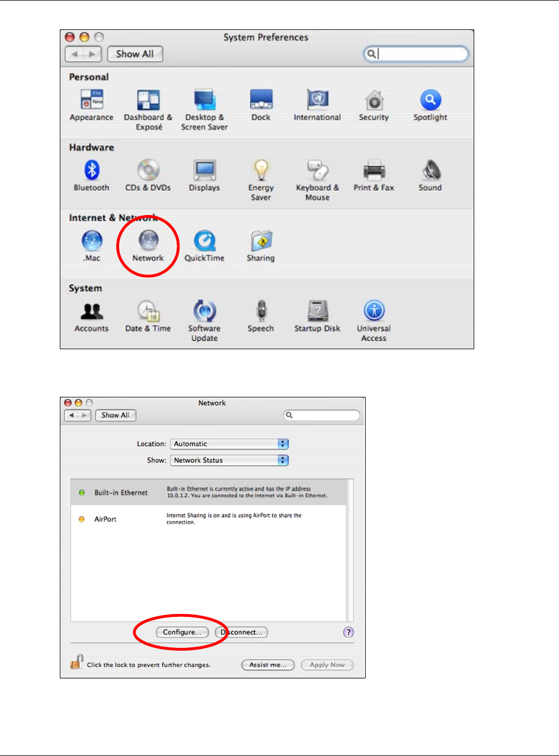Open Spotlight preferences
559x756 pixels.
point(430,105)
